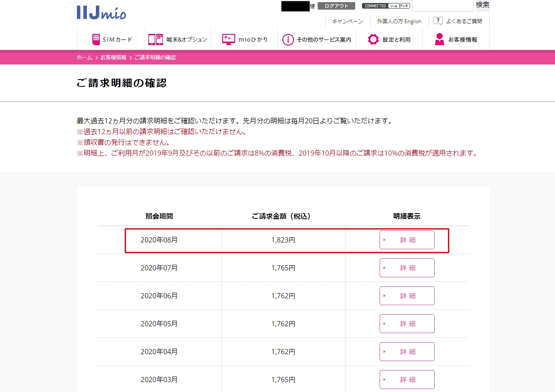Go to ホーム in the breadcrumb

84,57
